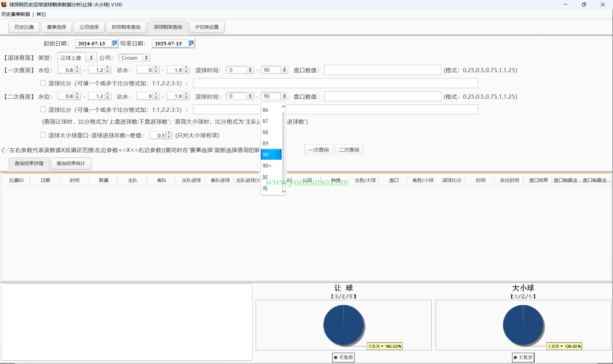This screenshot has width=613, height=364.
Task: Click second query 水位 maximum 1.2 spinner
Action: point(100,96)
